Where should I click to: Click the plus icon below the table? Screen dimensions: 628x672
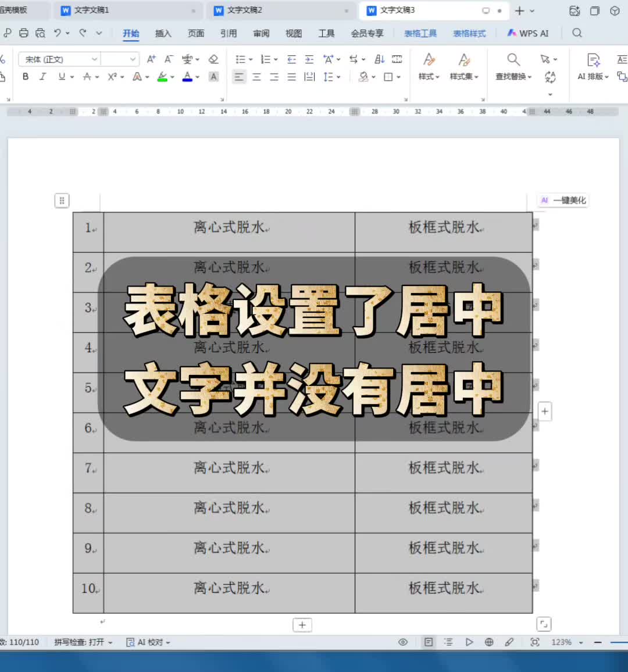[x=302, y=624]
